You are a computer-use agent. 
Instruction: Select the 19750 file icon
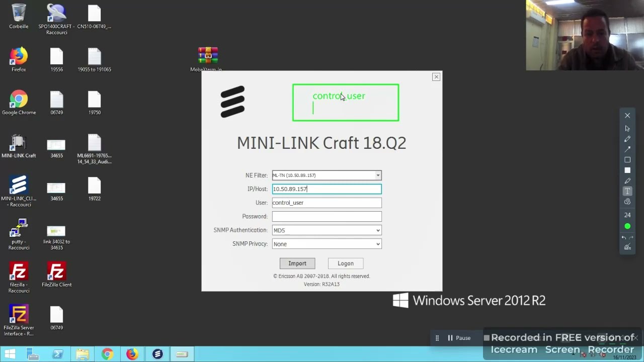coord(94,103)
